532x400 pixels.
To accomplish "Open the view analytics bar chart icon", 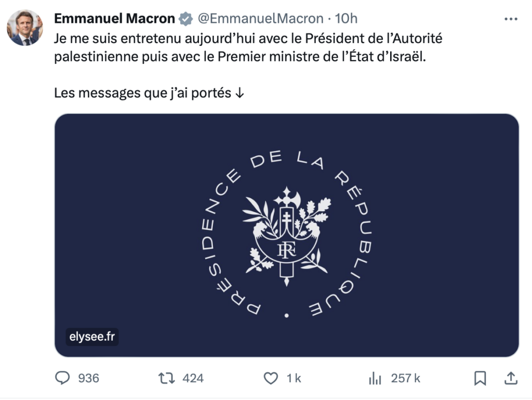I will click(375, 378).
